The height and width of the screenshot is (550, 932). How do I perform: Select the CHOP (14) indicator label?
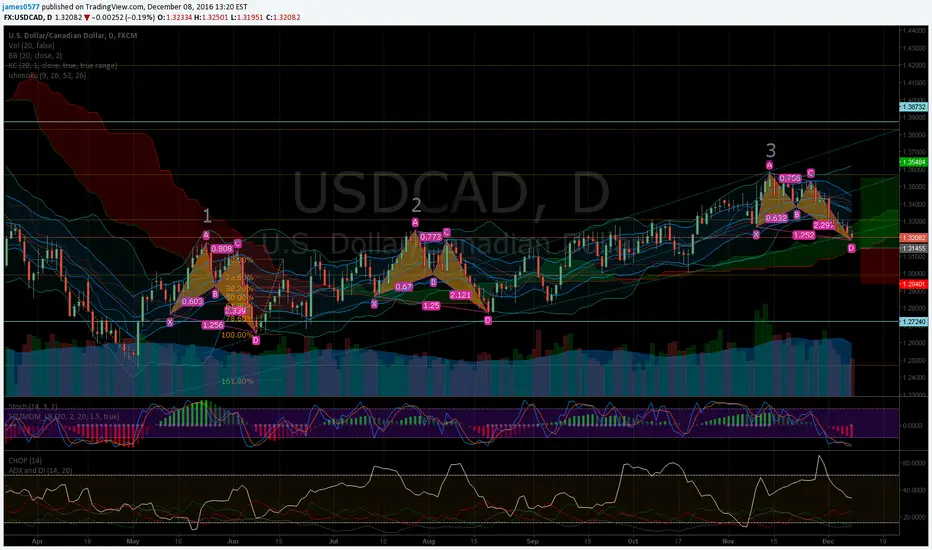(25, 460)
